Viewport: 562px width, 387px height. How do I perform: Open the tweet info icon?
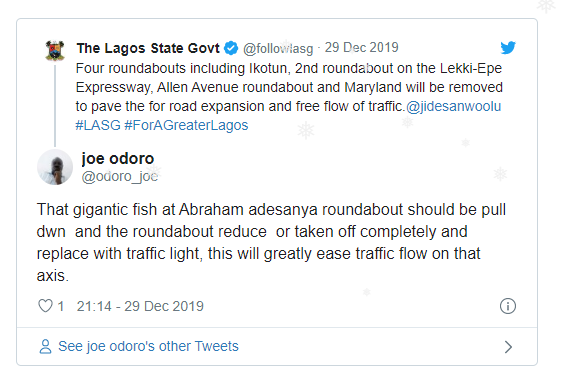[508, 306]
